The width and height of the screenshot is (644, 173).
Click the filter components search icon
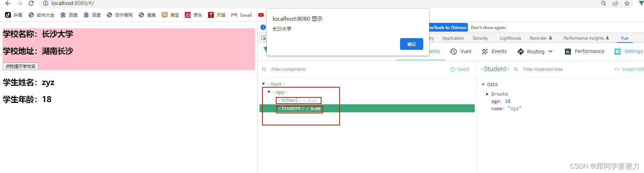264,69
